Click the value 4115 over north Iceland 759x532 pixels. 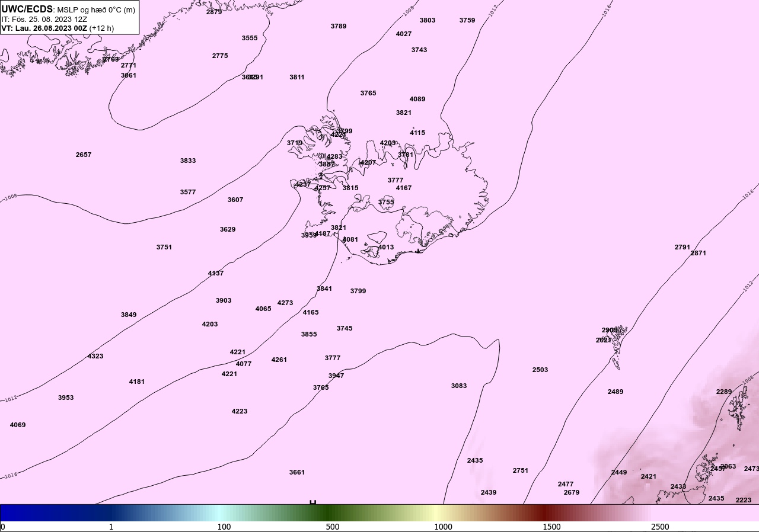click(x=417, y=133)
